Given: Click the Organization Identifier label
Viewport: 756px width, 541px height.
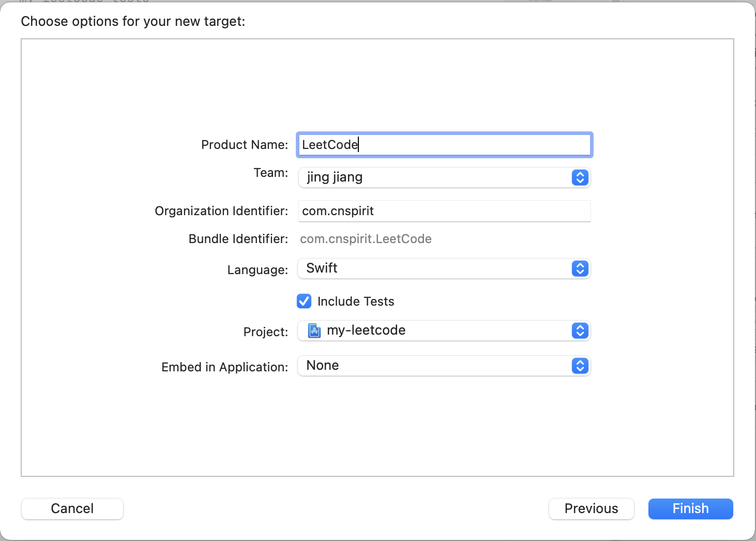Looking at the screenshot, I should pos(221,211).
